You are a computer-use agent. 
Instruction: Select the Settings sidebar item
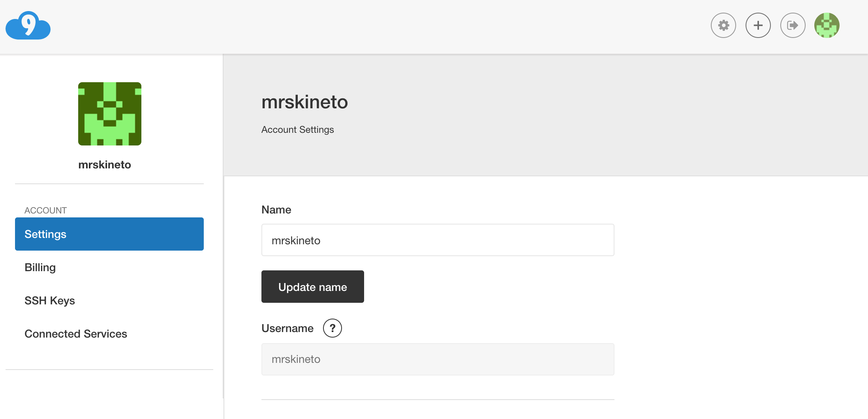[109, 234]
